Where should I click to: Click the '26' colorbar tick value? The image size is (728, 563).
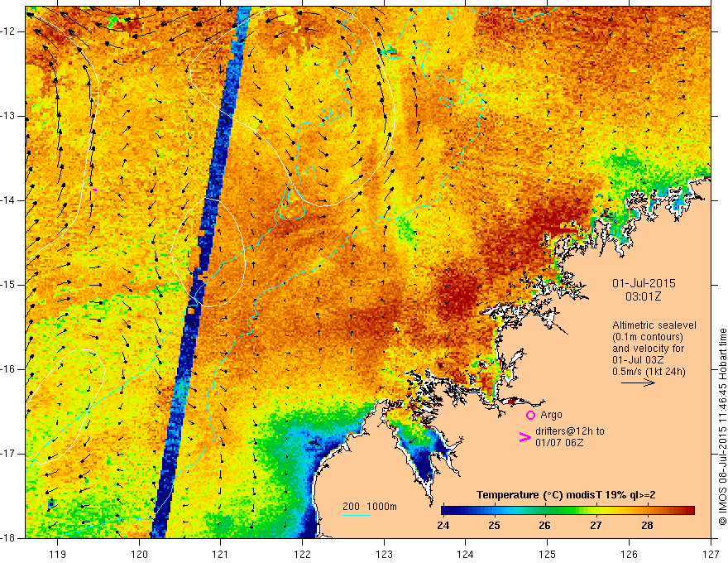(544, 526)
